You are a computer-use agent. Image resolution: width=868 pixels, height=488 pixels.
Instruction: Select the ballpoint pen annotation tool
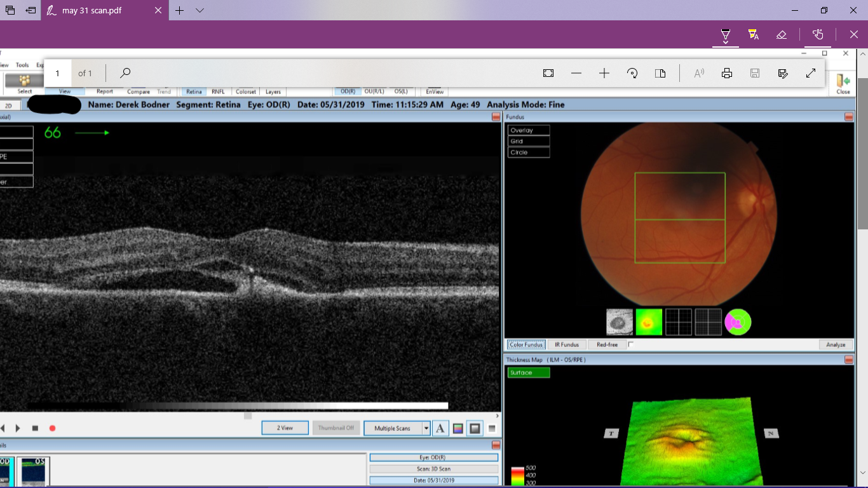pos(725,34)
